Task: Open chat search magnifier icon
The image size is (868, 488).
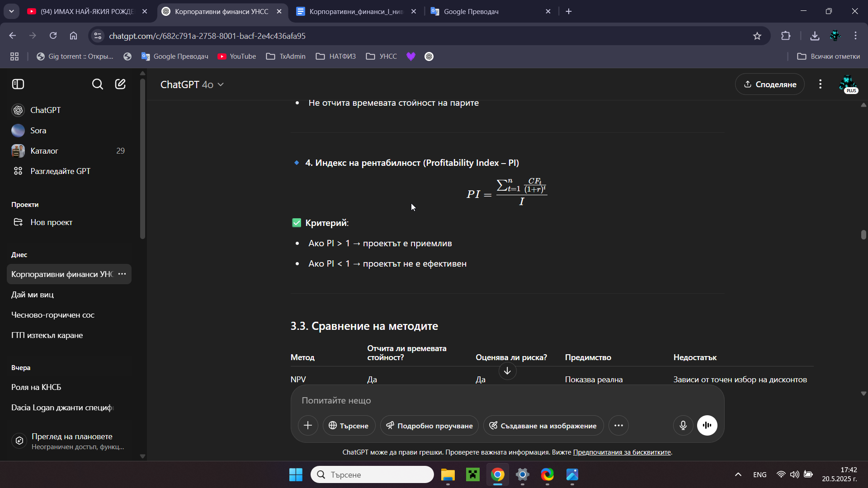Action: point(97,84)
